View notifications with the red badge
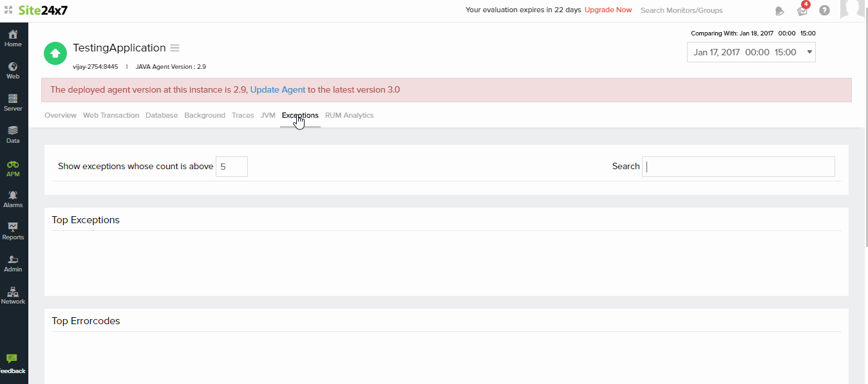868x384 pixels. coord(802,10)
